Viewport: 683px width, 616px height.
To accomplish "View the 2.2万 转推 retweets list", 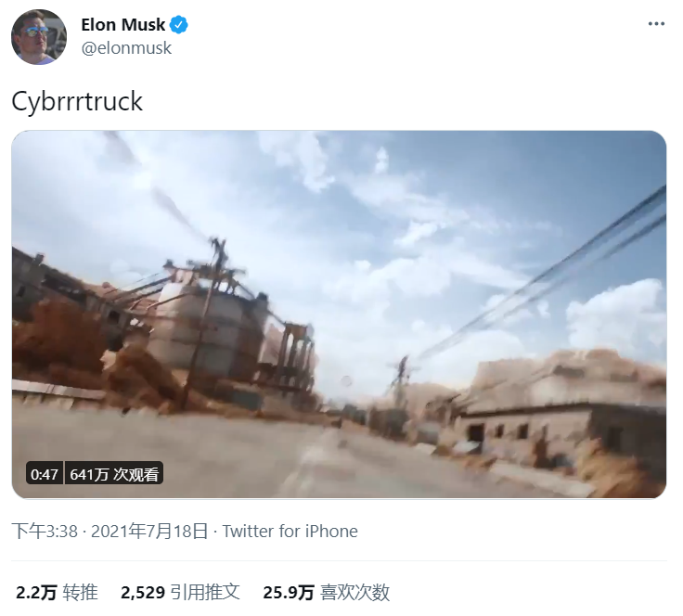I will [x=57, y=593].
